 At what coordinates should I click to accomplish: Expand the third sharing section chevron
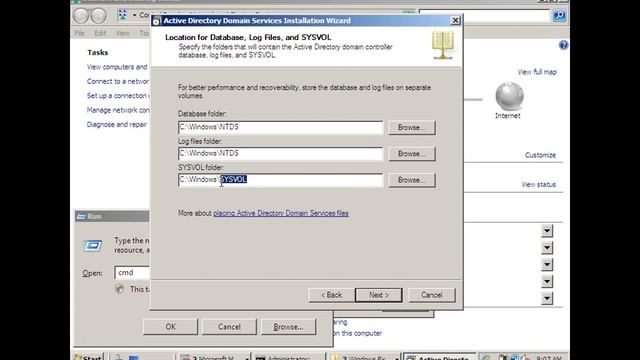tap(547, 264)
